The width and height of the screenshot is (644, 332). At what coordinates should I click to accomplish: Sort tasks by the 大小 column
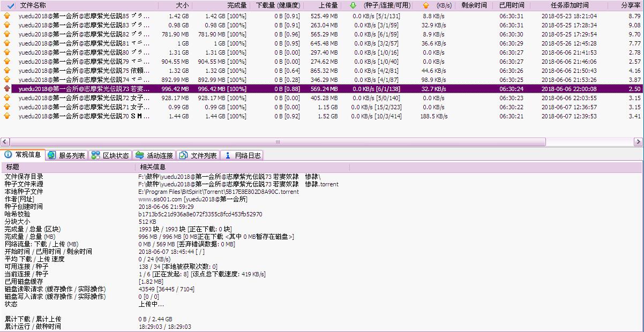(x=182, y=5)
